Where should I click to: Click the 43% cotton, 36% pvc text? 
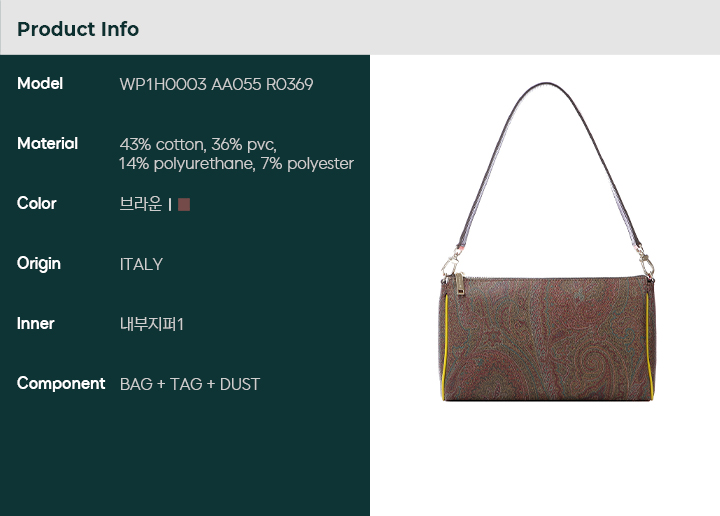tap(198, 145)
